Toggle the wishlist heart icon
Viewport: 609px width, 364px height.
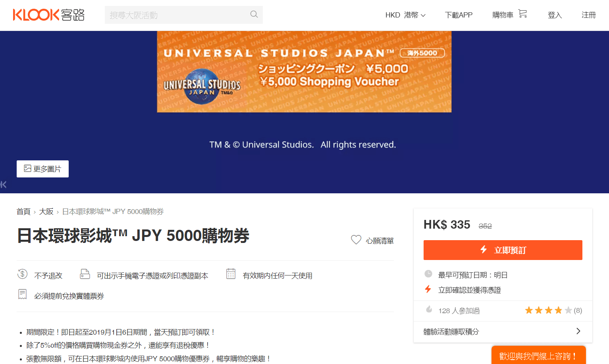tap(356, 240)
